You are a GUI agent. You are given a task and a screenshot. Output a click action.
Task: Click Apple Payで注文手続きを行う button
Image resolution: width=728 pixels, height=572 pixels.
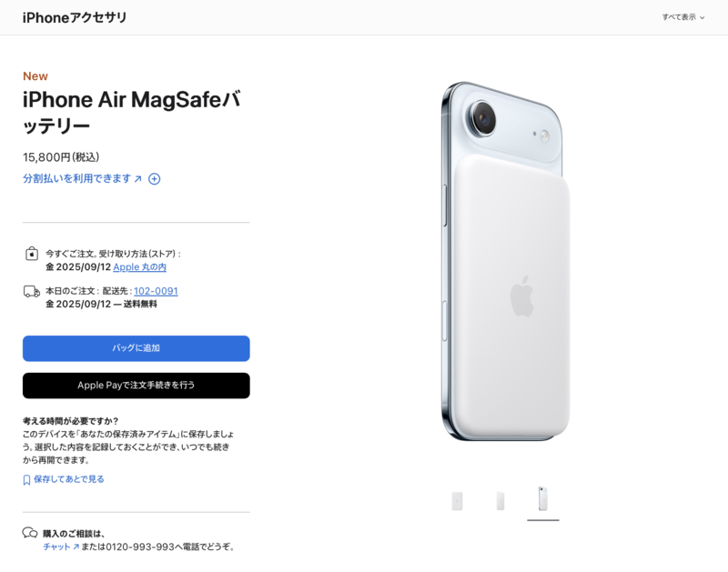pyautogui.click(x=136, y=386)
